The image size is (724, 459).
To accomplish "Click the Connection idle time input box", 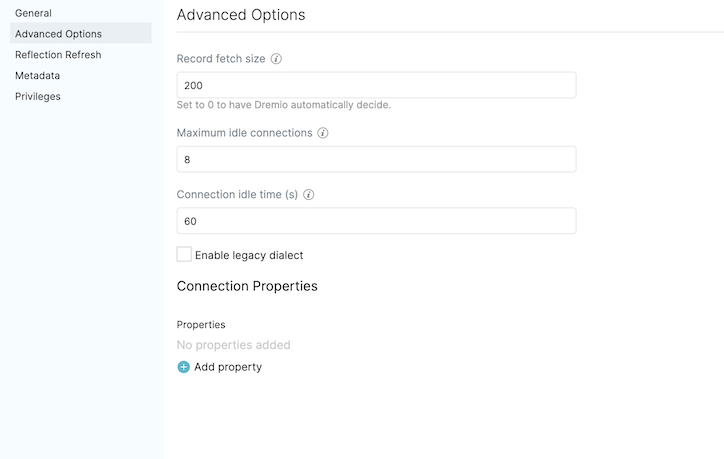I will coord(376,221).
